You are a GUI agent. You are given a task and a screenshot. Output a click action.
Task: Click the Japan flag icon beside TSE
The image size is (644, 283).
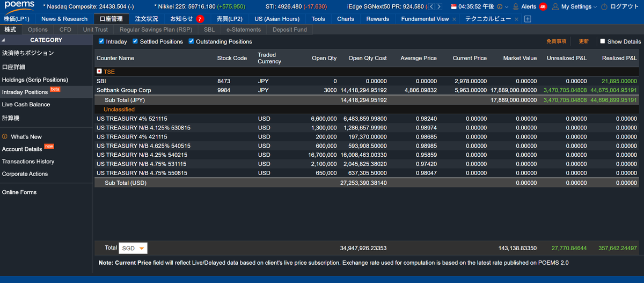click(99, 71)
